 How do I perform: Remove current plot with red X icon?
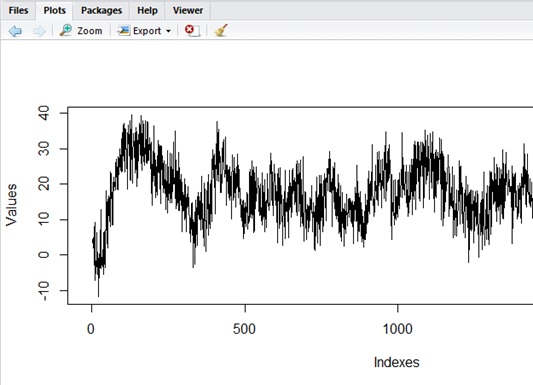[x=192, y=30]
